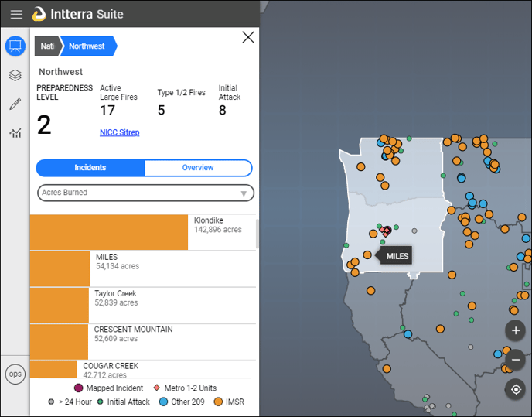Go back to Nati breadcrumb tab
Image resolution: width=532 pixels, height=417 pixels.
[x=47, y=46]
